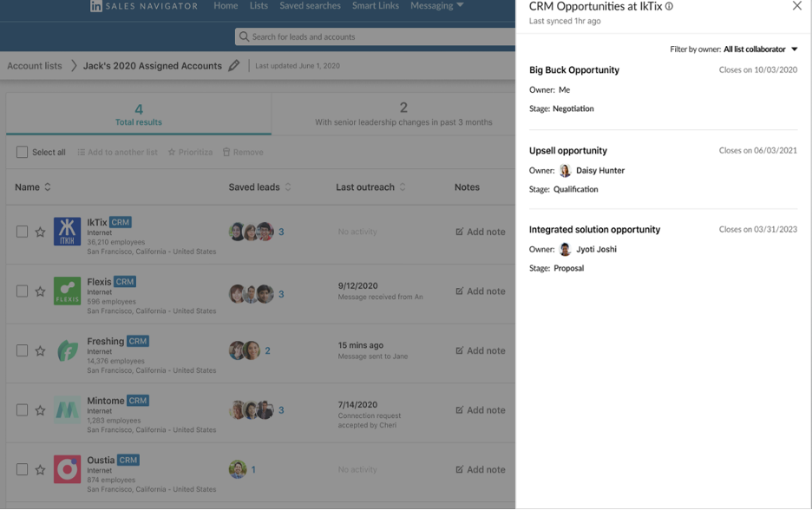812x510 pixels.
Task: Click the Mintome account name
Action: point(106,401)
